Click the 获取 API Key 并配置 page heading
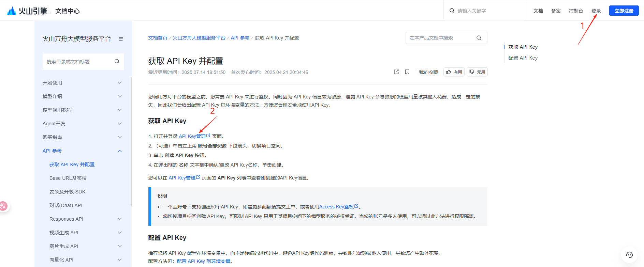Viewport: 644px width, 267px height. click(186, 61)
